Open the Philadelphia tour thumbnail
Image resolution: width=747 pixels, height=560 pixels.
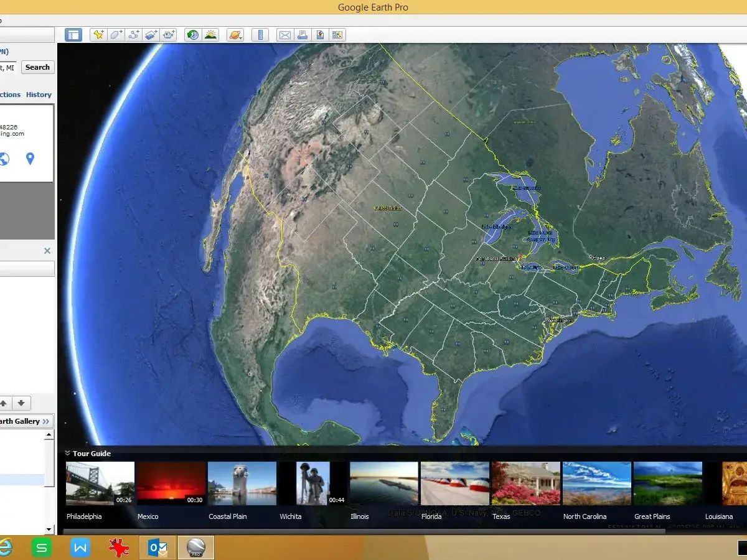click(100, 483)
